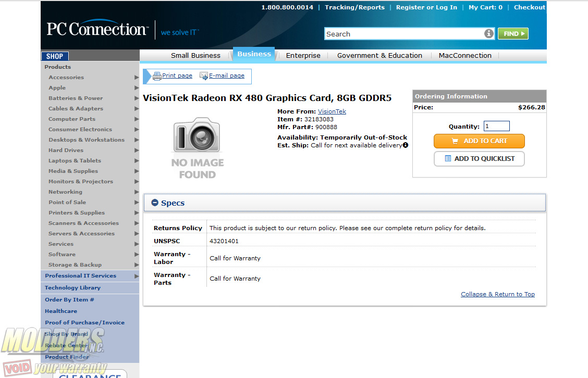Follow the VisionTek manufacturer link
This screenshot has height=378, width=588.
coord(332,111)
